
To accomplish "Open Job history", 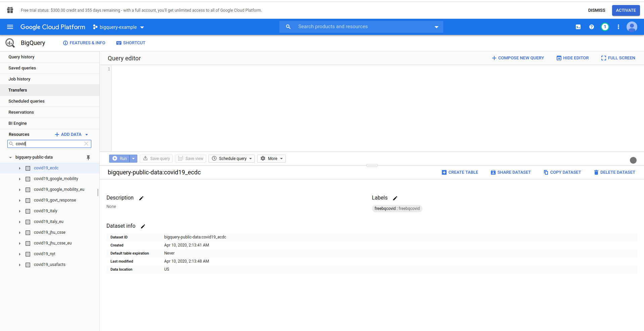I will click(x=50, y=79).
